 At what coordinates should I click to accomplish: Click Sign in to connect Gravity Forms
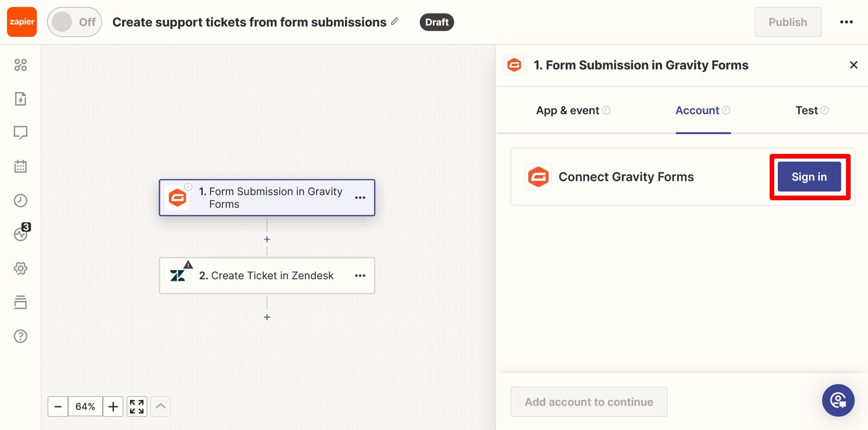(809, 177)
